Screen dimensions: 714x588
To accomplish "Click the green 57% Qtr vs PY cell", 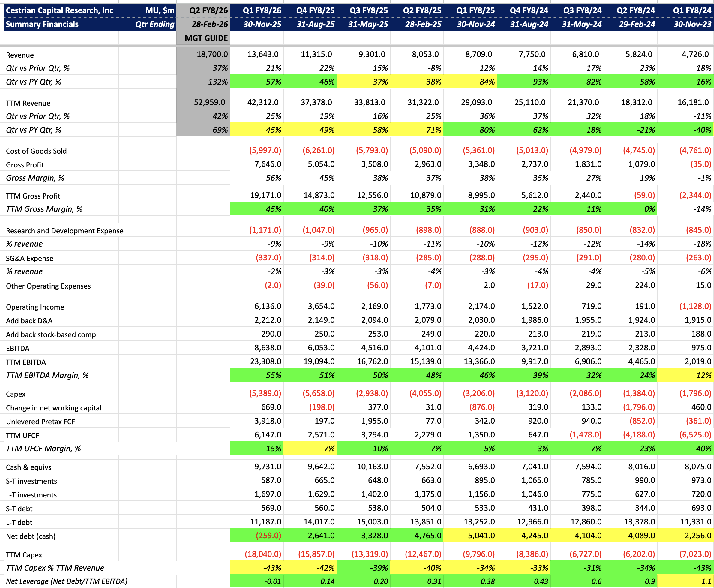I will pos(273,82).
